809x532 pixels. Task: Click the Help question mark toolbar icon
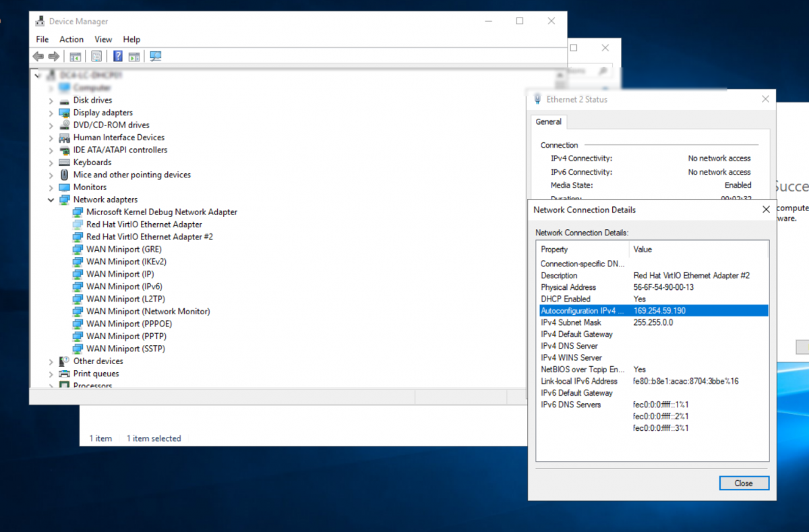tap(117, 56)
